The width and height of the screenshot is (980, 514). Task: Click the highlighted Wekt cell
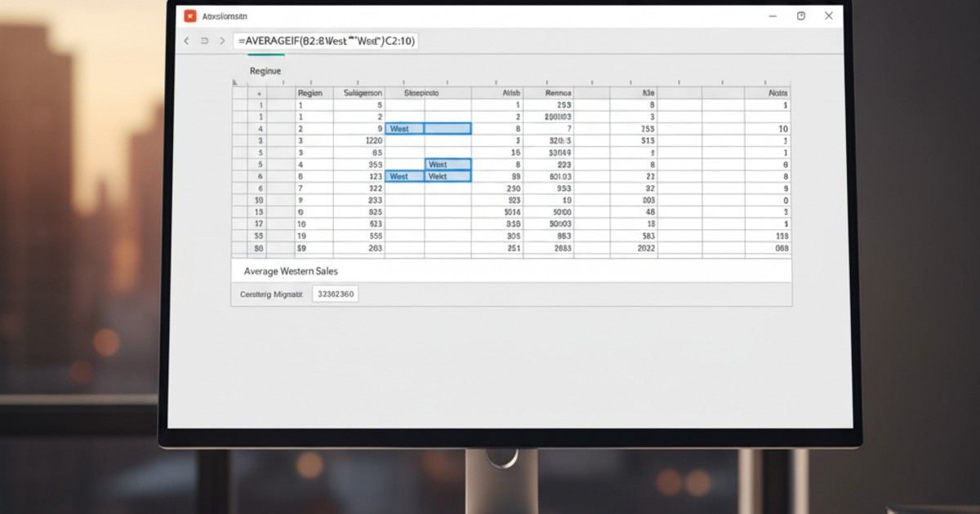coord(448,176)
